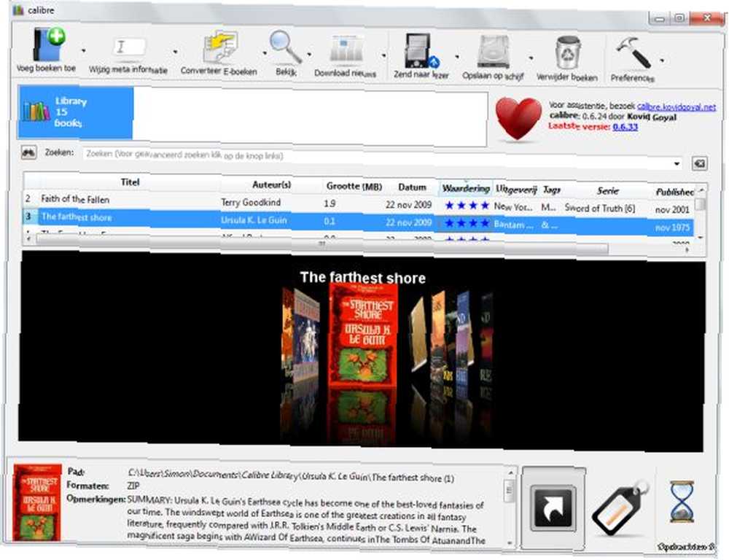This screenshot has height=560, width=729.
Task: Open the book folder path link
Action: point(291,475)
